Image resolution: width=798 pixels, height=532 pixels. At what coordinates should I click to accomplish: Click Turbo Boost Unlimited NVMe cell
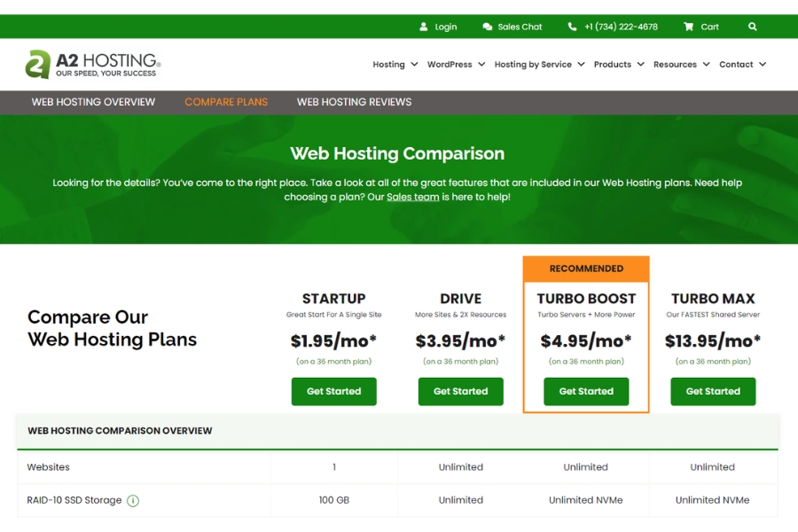pos(586,500)
